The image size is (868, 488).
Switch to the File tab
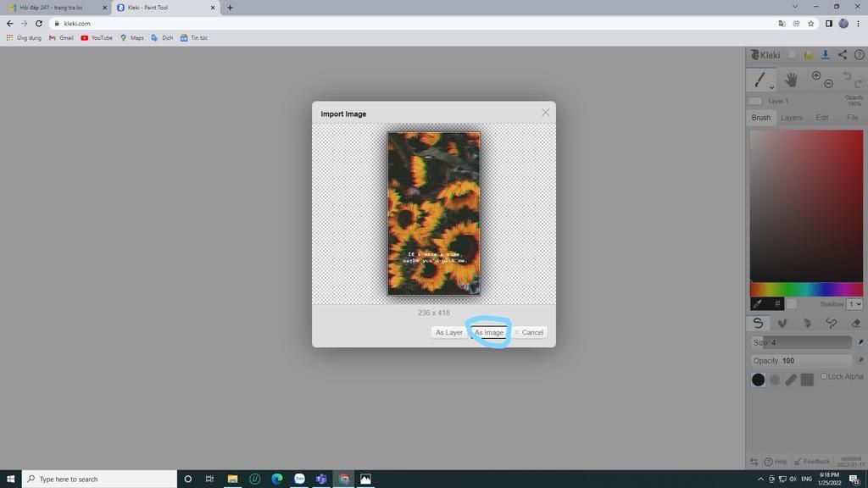pyautogui.click(x=853, y=117)
